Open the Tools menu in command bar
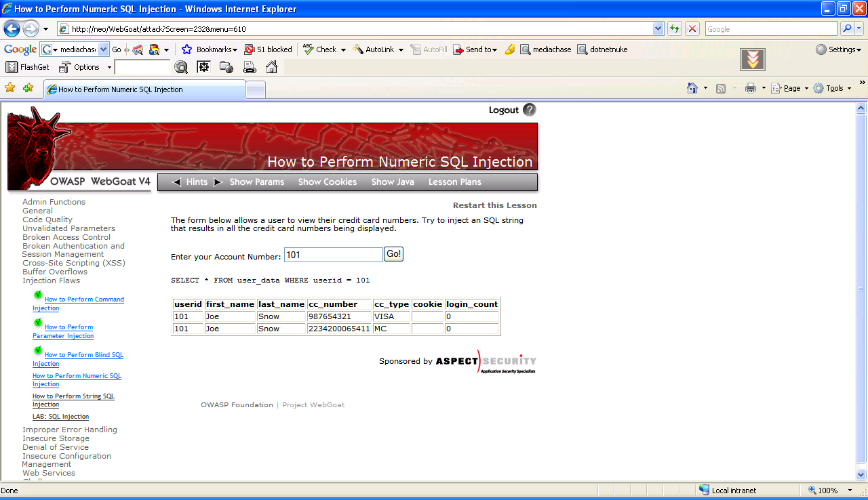This screenshot has width=868, height=500. point(833,88)
